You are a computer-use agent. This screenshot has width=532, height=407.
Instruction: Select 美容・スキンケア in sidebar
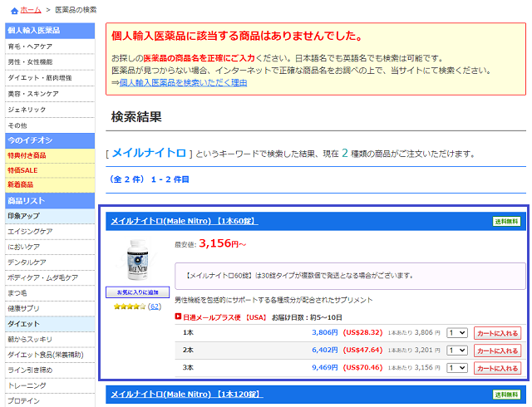tap(50, 94)
